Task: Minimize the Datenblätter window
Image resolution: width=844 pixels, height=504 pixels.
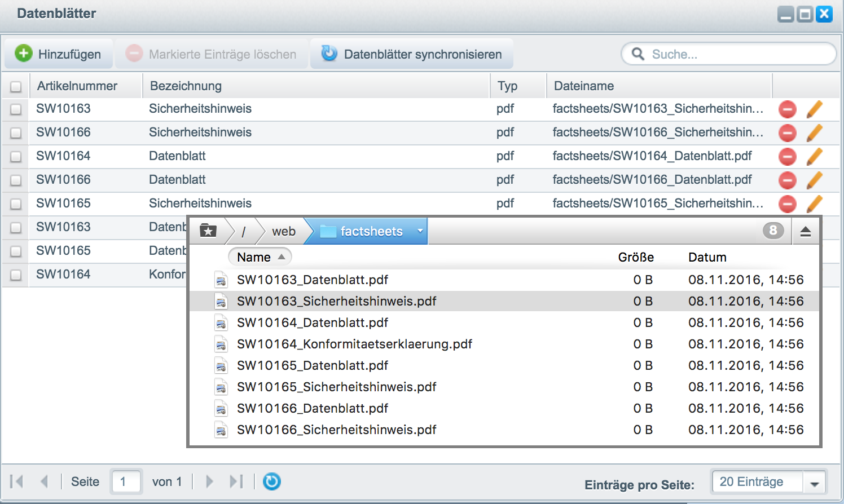Action: tap(785, 14)
